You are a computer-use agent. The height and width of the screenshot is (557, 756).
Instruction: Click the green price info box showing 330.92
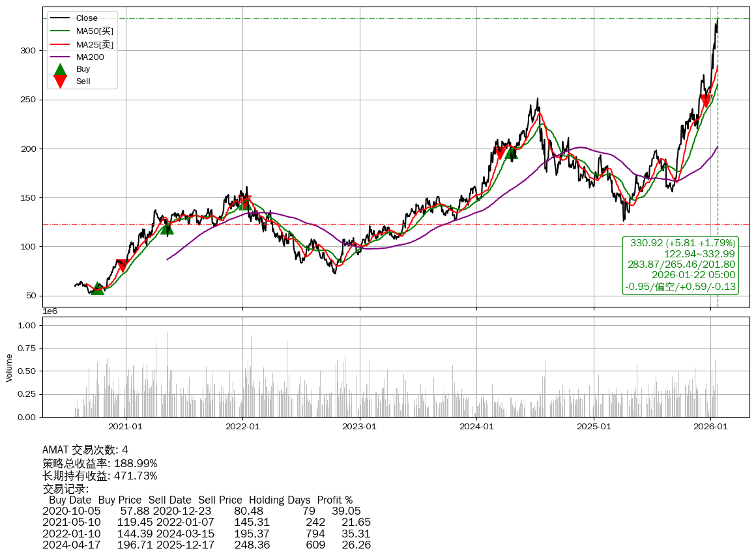click(x=680, y=265)
